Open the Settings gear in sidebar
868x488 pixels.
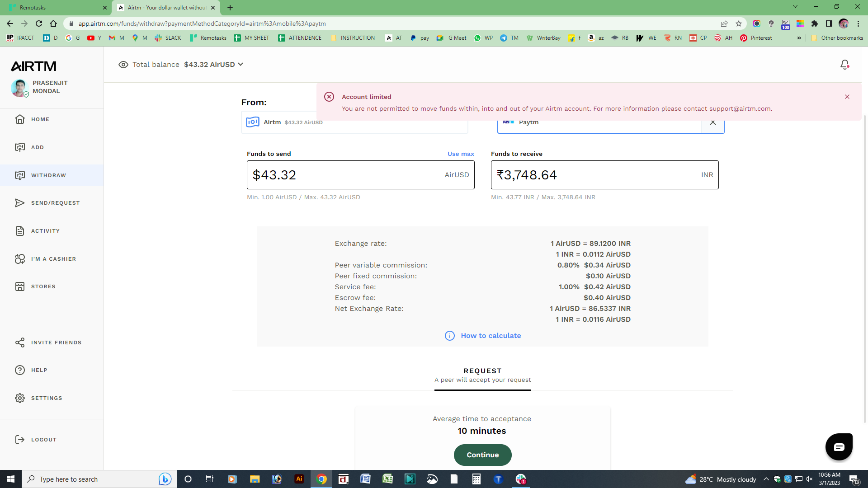pos(20,398)
